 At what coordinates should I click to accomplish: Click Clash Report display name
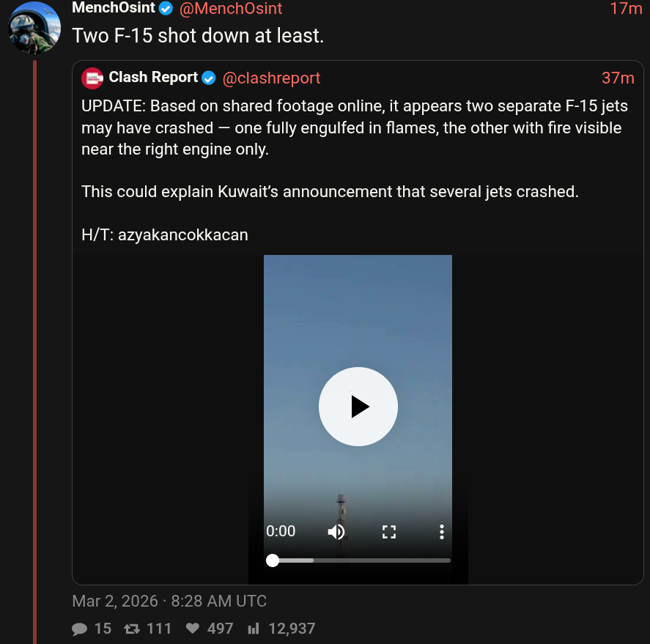coord(153,78)
